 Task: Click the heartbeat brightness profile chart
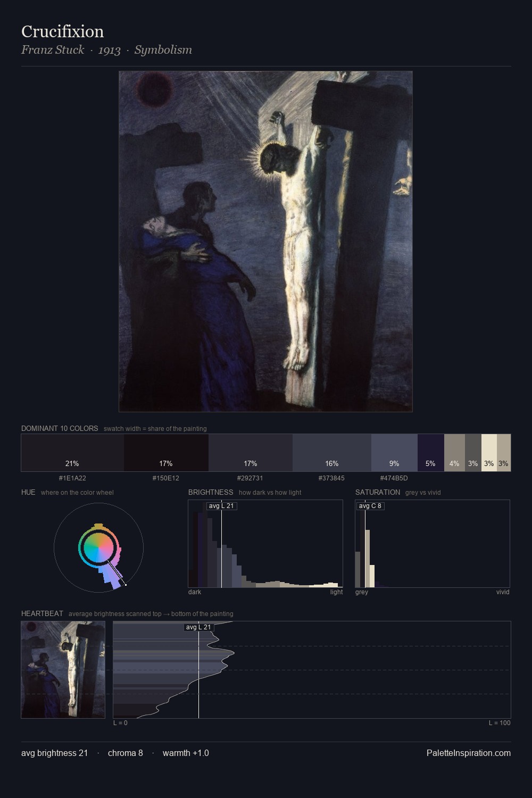pyautogui.click(x=312, y=670)
